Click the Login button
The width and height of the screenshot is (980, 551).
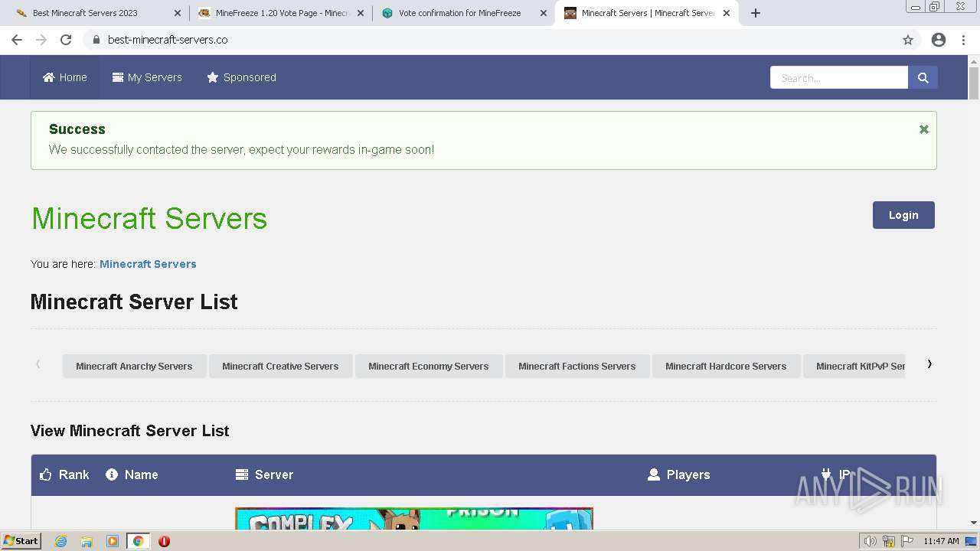903,215
